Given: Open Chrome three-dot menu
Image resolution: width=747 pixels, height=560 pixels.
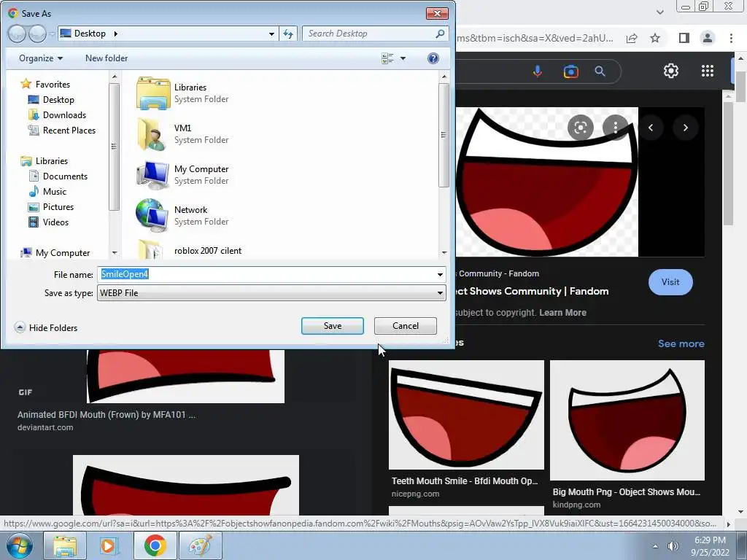Looking at the screenshot, I should tap(731, 38).
